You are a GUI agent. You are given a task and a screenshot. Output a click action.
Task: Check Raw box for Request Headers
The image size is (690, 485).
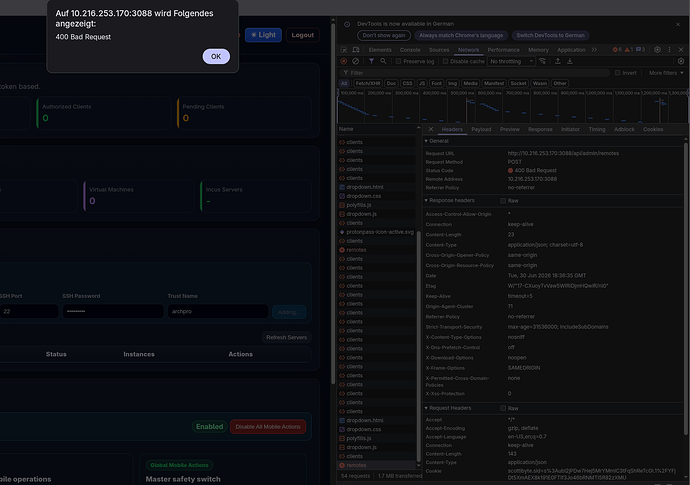pos(503,408)
